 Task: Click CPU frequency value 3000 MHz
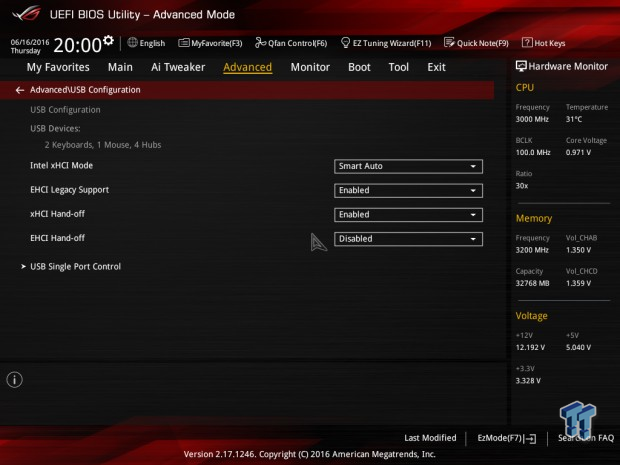[532, 119]
